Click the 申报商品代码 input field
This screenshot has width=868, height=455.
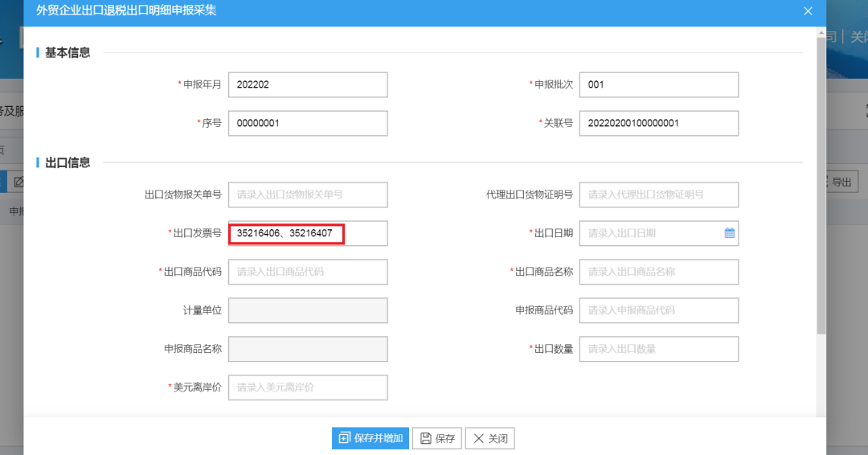coord(659,310)
